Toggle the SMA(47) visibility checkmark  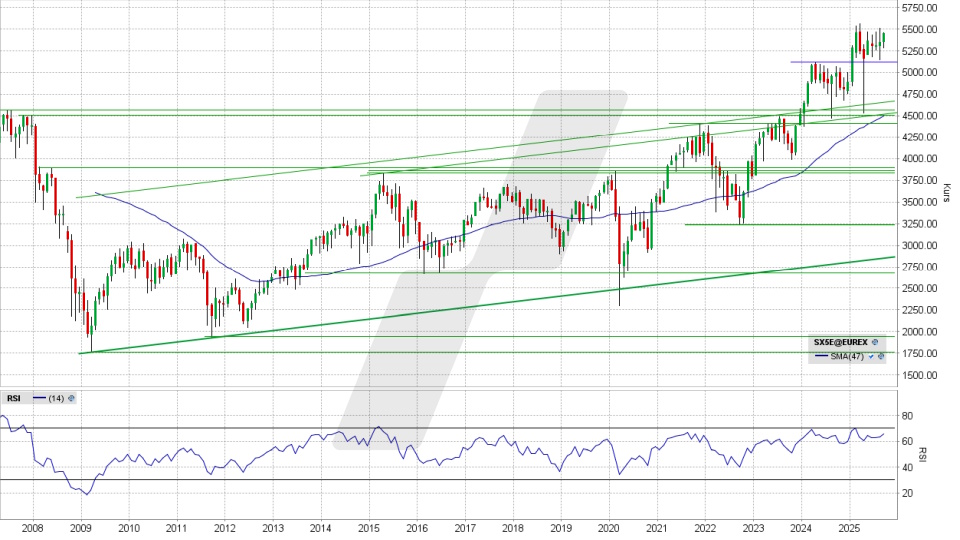pyautogui.click(x=871, y=356)
